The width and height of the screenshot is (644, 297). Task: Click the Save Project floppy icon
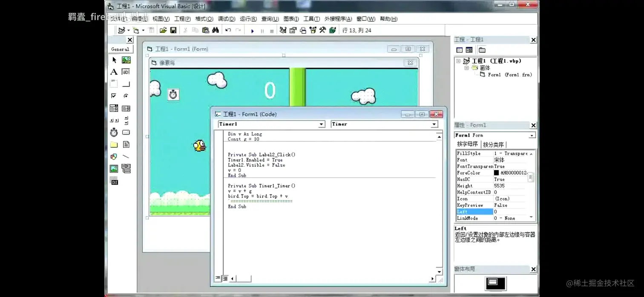point(173,31)
